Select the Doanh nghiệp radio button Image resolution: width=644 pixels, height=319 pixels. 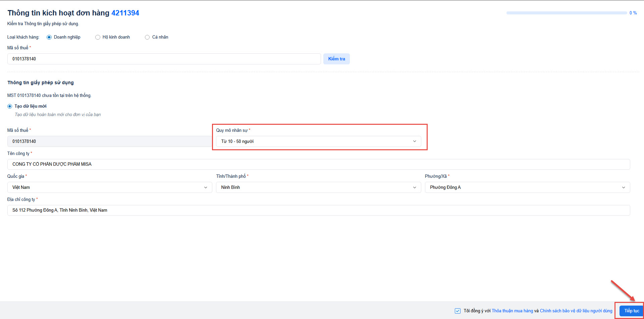pyautogui.click(x=49, y=37)
